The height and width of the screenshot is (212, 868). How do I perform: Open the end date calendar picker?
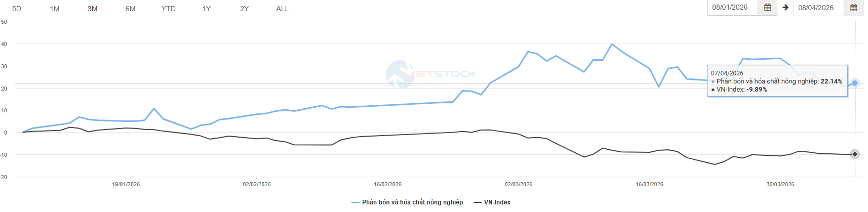click(x=853, y=8)
